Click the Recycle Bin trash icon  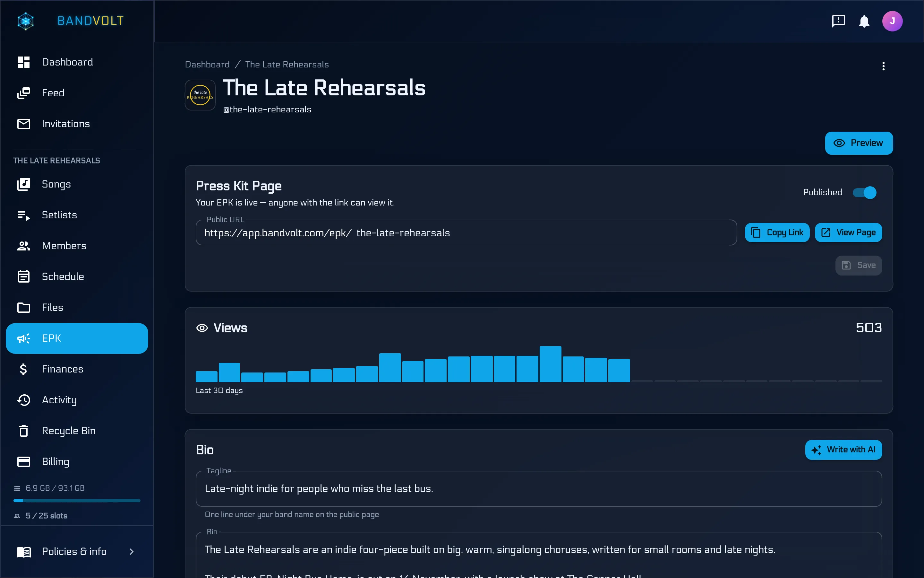pos(24,431)
